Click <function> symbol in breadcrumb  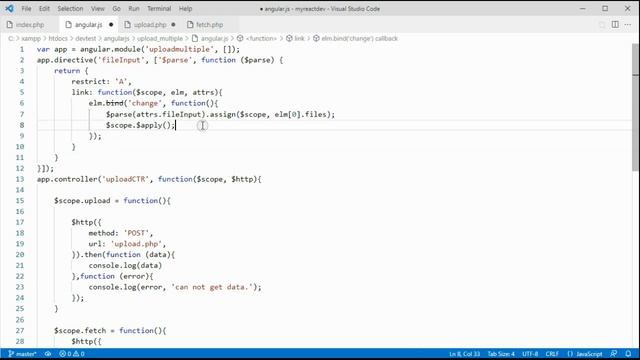click(x=257, y=38)
